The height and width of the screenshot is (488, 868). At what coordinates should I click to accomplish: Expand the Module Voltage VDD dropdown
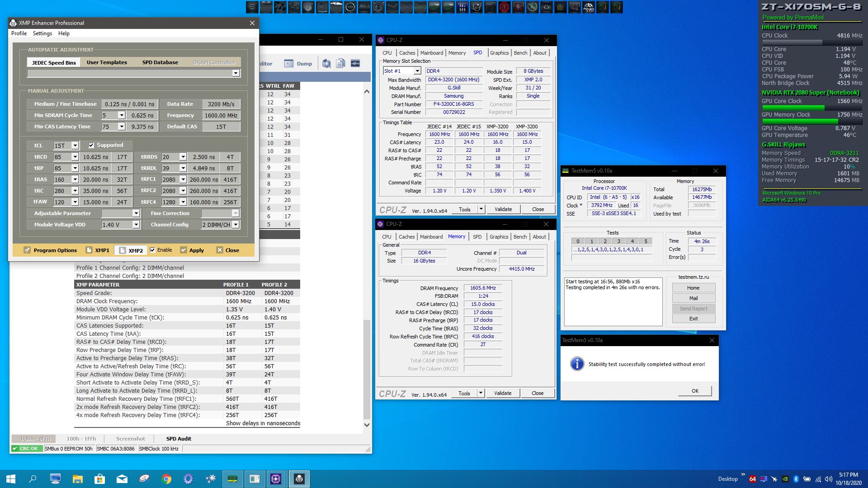click(x=136, y=225)
